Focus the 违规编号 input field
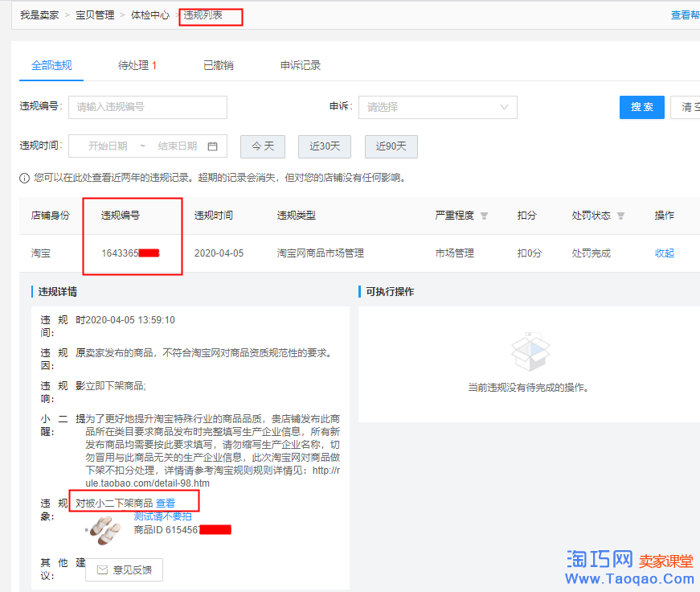 pyautogui.click(x=148, y=107)
